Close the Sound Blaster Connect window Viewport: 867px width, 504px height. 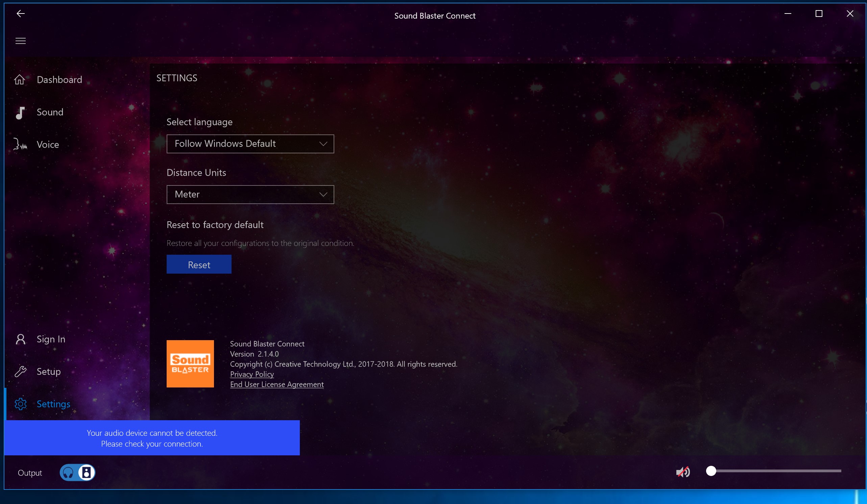coord(850,14)
